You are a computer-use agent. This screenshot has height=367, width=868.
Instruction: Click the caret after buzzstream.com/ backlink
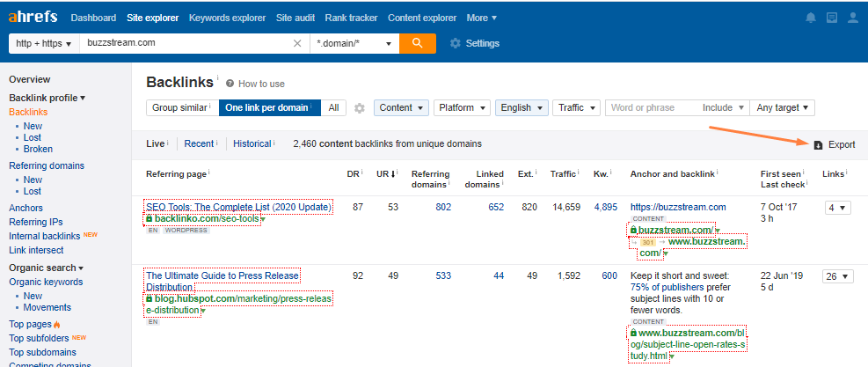pyautogui.click(x=718, y=230)
